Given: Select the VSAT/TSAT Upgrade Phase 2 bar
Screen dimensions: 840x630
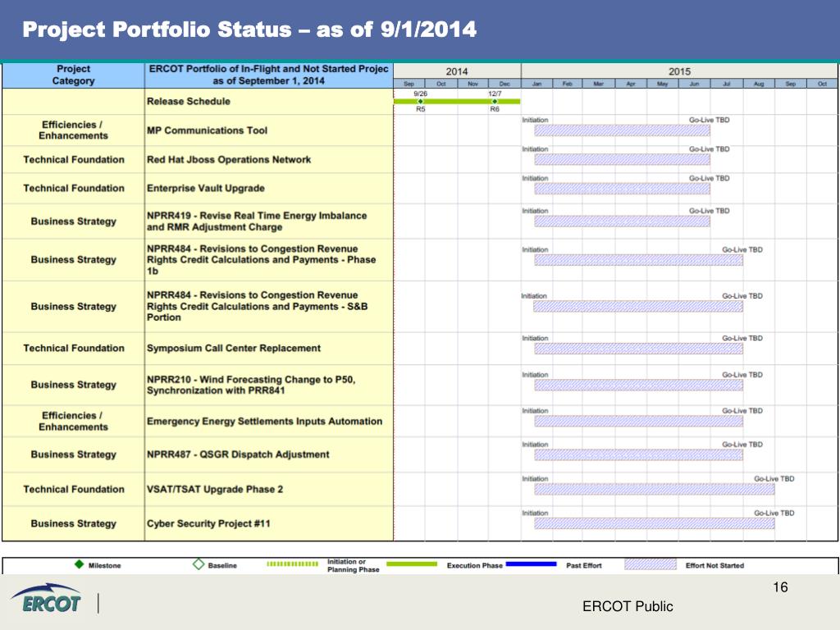Looking at the screenshot, I should point(654,489).
